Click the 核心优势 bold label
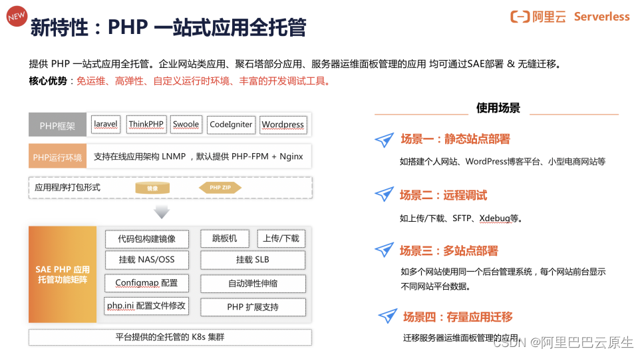 point(48,81)
